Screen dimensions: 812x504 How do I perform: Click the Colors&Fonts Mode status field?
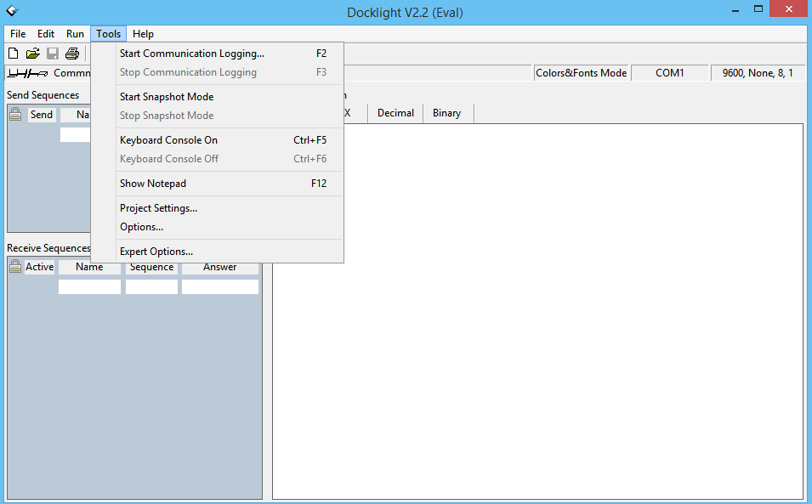(581, 73)
